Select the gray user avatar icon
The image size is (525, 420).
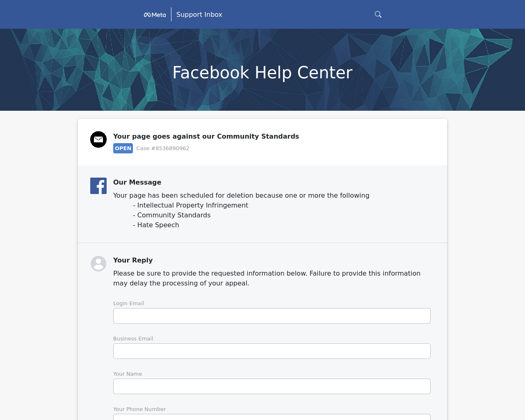[98, 264]
